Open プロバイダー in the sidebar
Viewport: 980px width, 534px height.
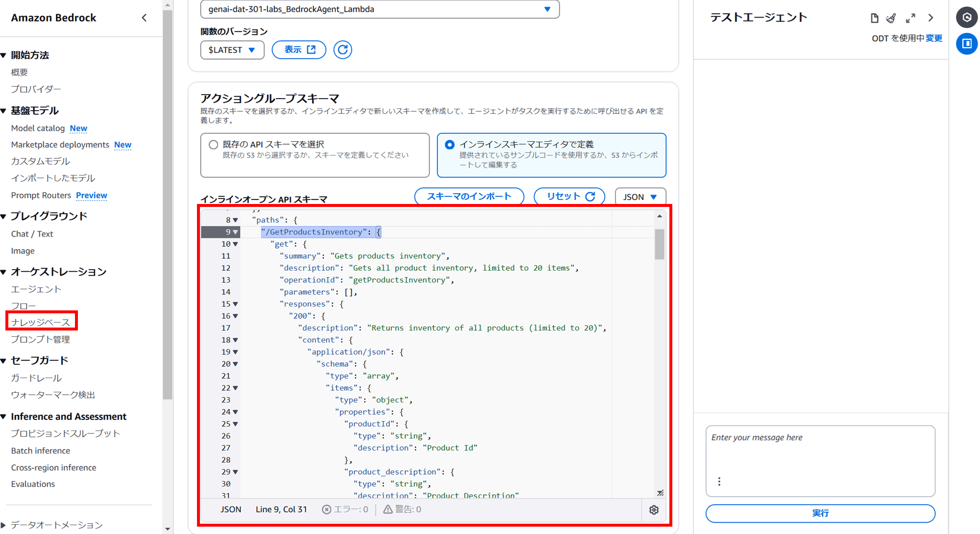click(x=36, y=89)
